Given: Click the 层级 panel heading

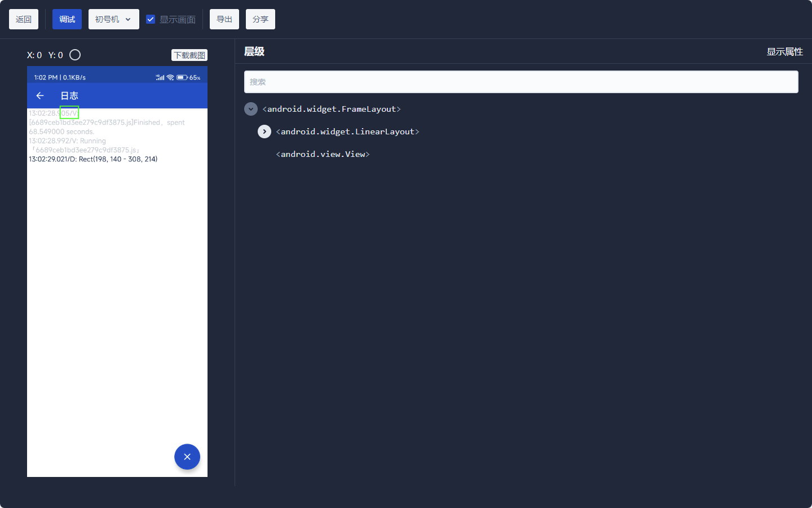Looking at the screenshot, I should click(x=254, y=51).
